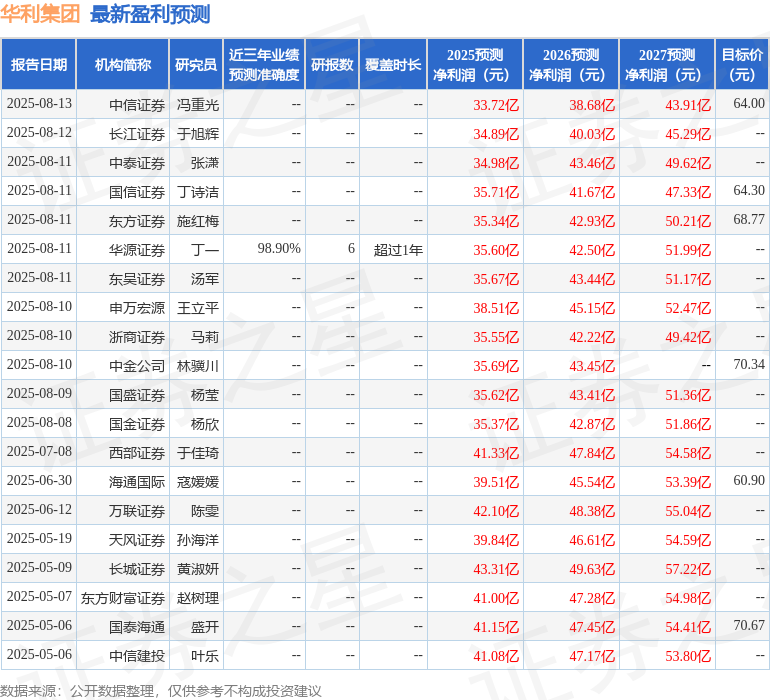This screenshot has width=770, height=700.
Task: Click the 2025-07-08 report date cell
Action: tap(39, 452)
